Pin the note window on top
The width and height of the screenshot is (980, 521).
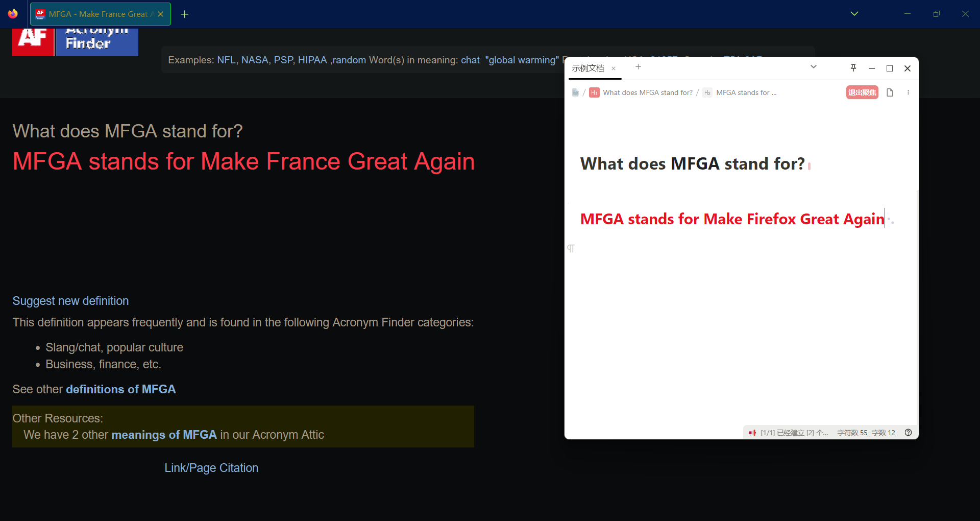coord(853,68)
